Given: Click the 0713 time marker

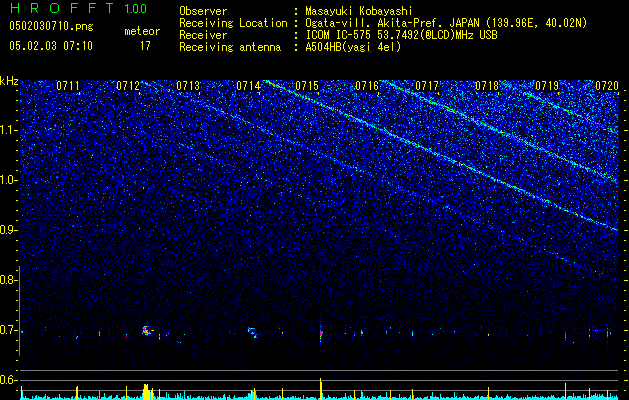Looking at the screenshot, I should coord(188,86).
